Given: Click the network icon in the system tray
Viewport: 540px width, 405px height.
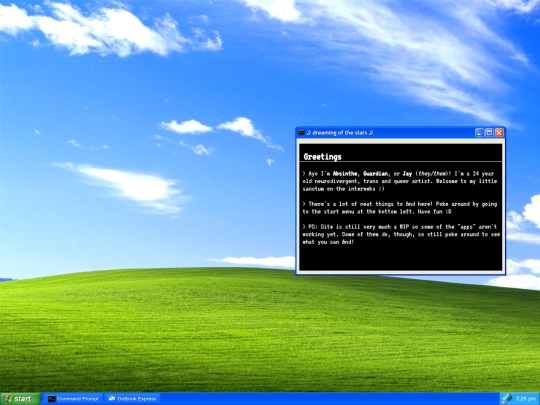Looking at the screenshot, I should point(507,398).
